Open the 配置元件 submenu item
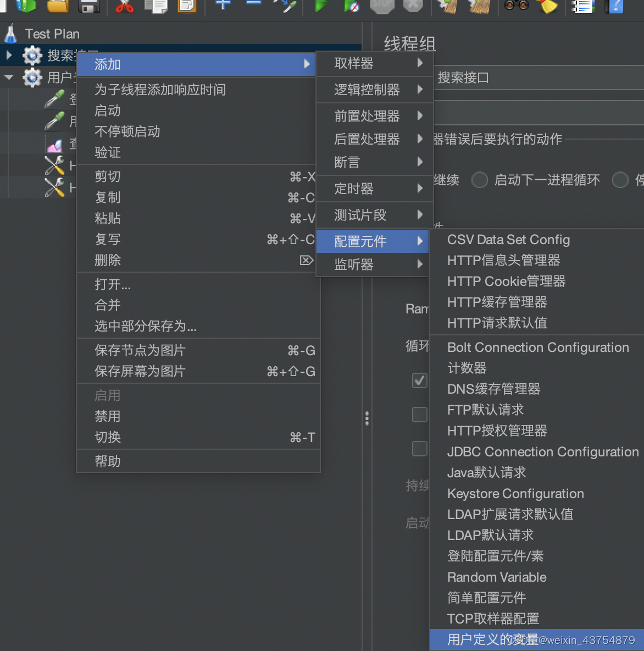Image resolution: width=644 pixels, height=651 pixels. click(x=373, y=241)
